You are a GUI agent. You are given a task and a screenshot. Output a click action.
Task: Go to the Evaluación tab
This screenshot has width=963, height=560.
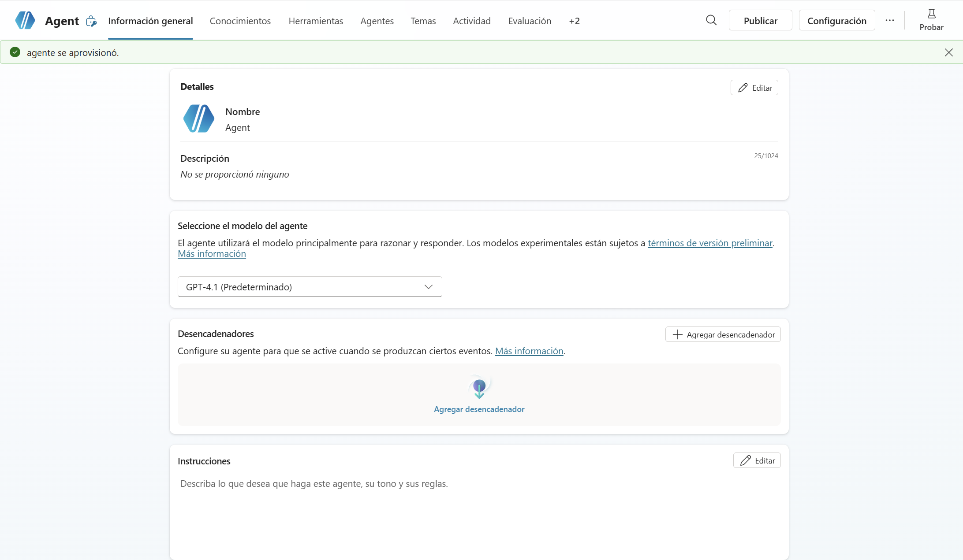pos(530,21)
